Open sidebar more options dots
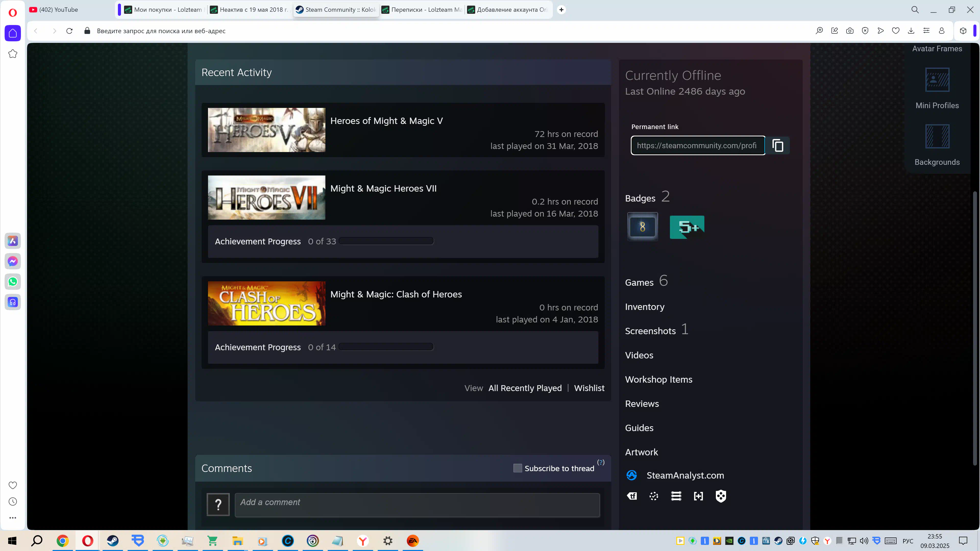The height and width of the screenshot is (551, 980). coord(13,518)
